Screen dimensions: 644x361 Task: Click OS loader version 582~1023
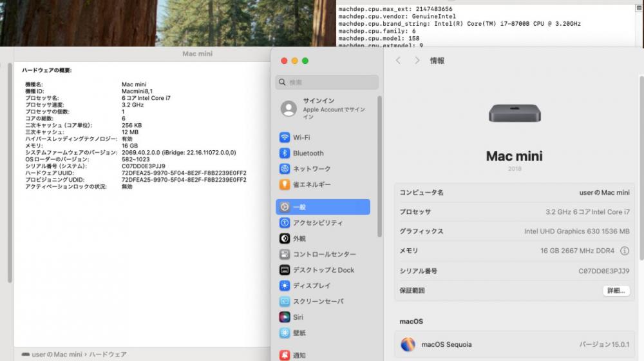point(135,159)
